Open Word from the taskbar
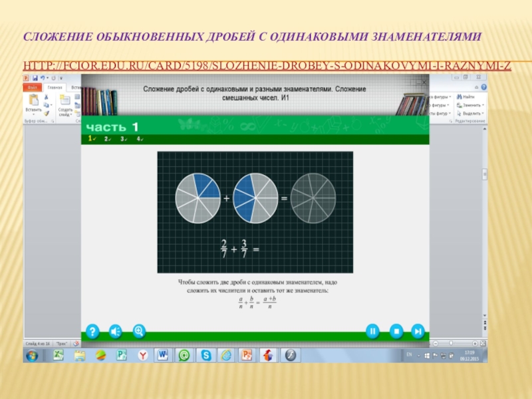Screen dimensions: 532x399 click(163, 355)
